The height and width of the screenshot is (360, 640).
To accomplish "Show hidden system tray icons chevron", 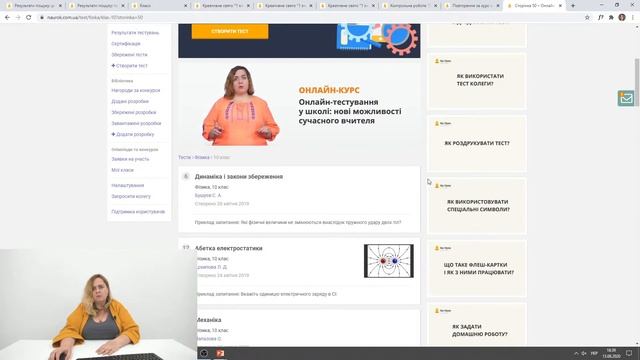I will point(576,353).
